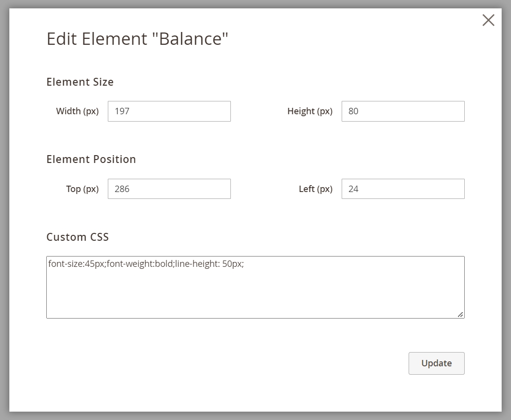Click the Height (px) input field
The width and height of the screenshot is (511, 420).
pos(403,111)
